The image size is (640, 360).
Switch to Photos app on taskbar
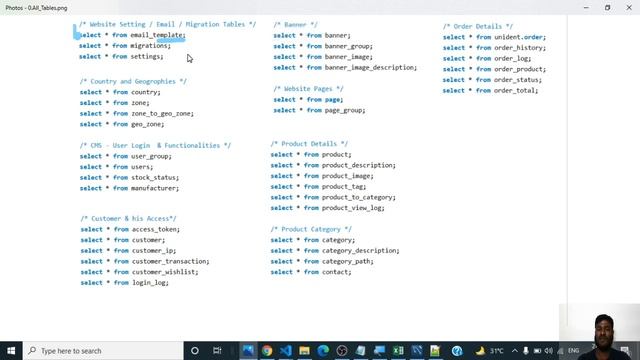click(x=248, y=351)
